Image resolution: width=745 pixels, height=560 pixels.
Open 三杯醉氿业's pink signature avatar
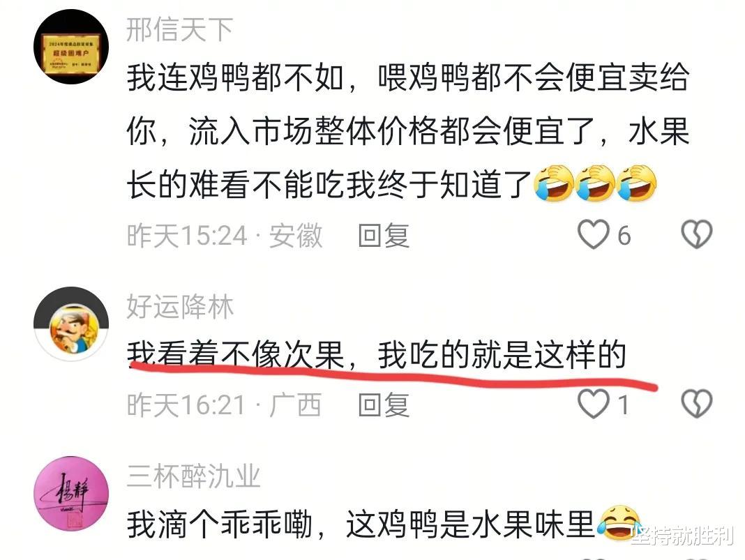click(71, 494)
